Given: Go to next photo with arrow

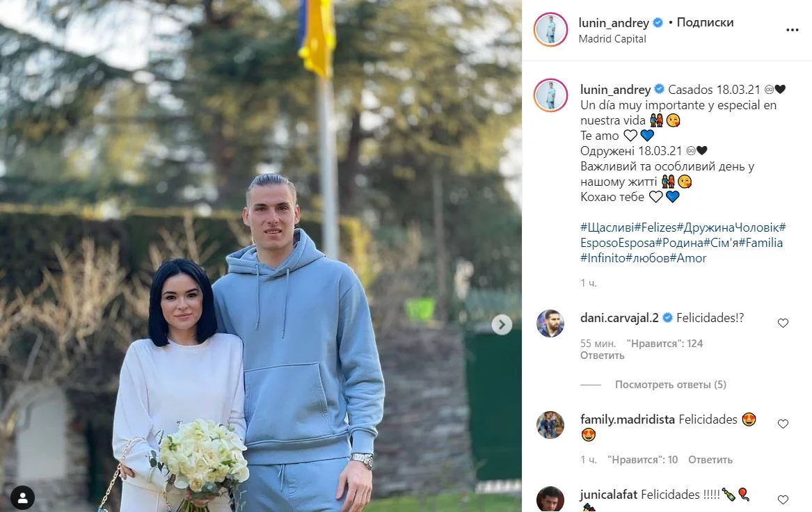Looking at the screenshot, I should tap(501, 325).
